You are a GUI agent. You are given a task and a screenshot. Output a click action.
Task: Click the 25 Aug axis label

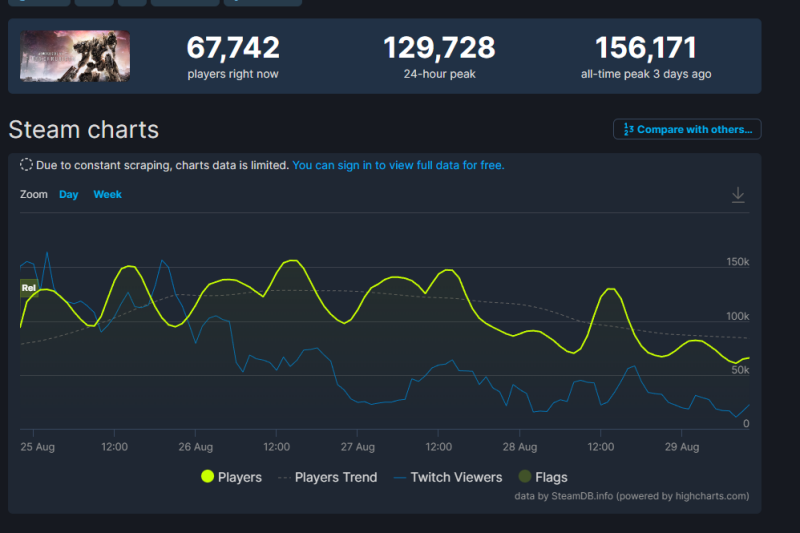pyautogui.click(x=37, y=447)
